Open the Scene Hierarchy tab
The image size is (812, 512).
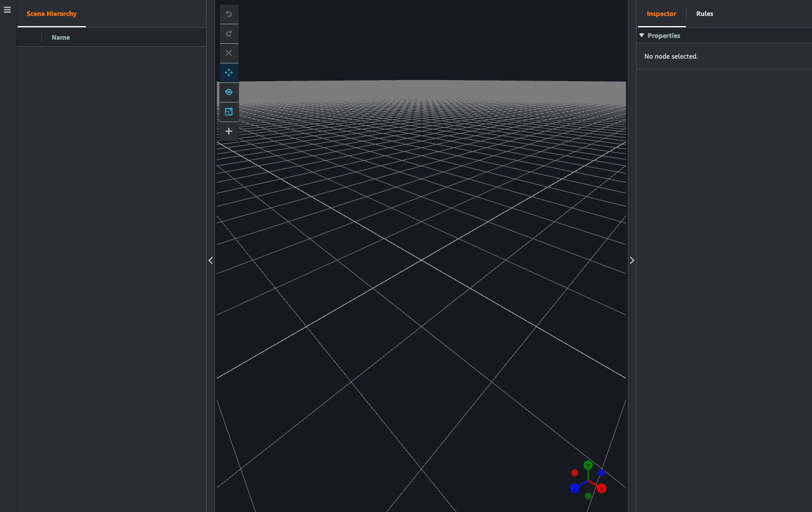coord(52,14)
